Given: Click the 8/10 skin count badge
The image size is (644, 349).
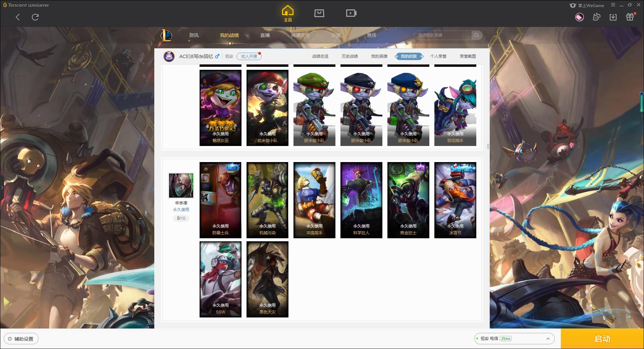Looking at the screenshot, I should click(181, 218).
